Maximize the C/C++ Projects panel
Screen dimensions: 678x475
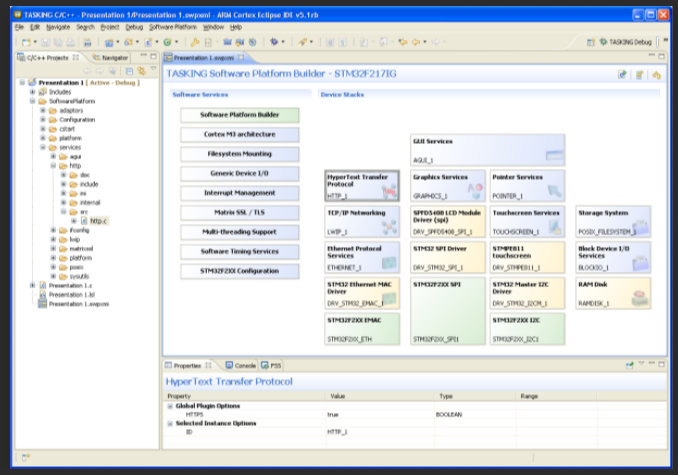tap(153, 56)
